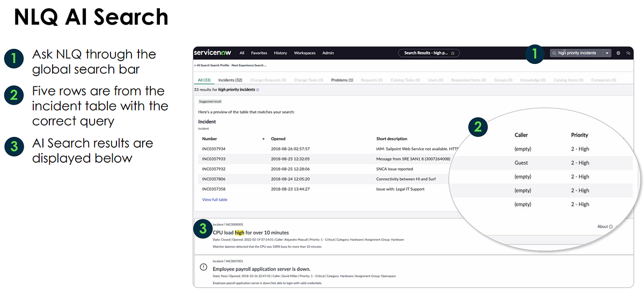Viewport: 644px width, 299px height.
Task: Open the Employee payroll application server is down result
Action: (261, 269)
